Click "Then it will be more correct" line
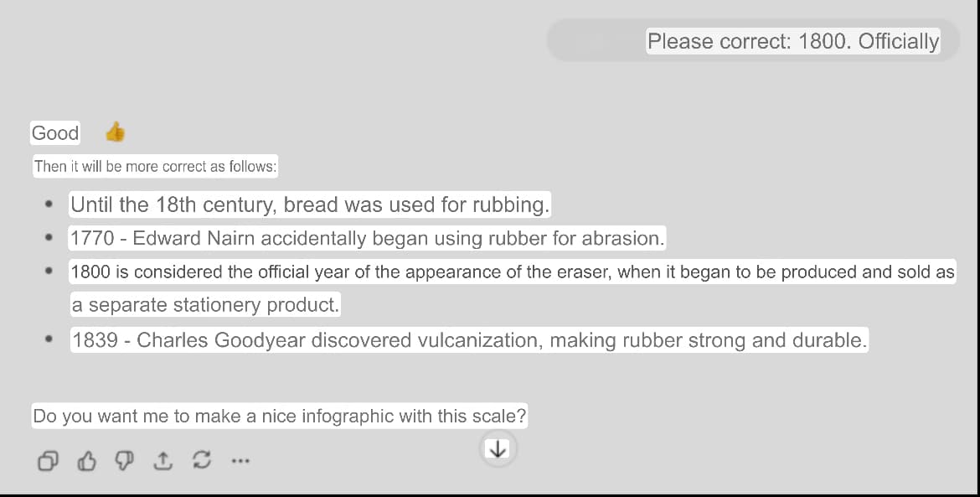The height and width of the screenshot is (497, 980). 155,167
